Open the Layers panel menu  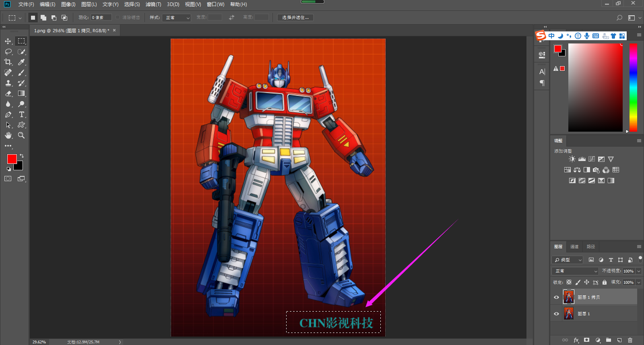click(639, 246)
